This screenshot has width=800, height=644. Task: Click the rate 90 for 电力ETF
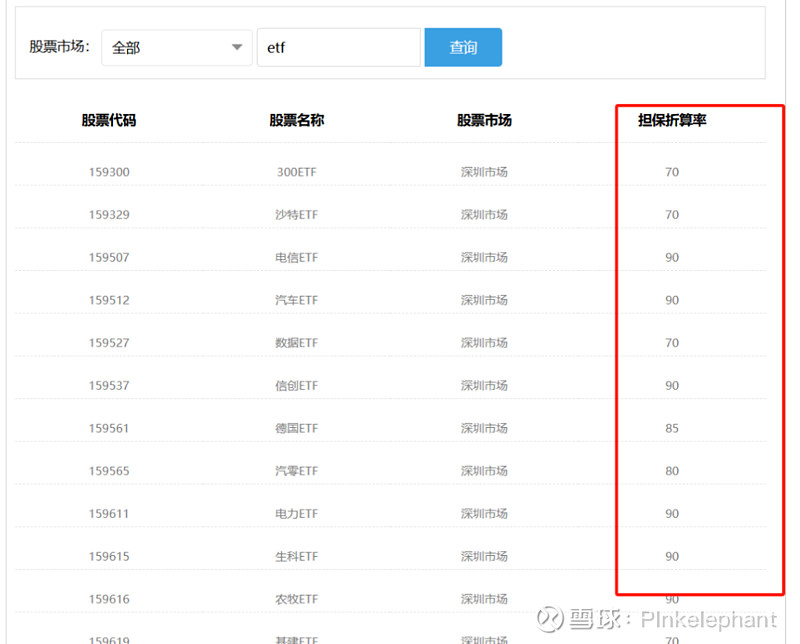[x=672, y=514]
